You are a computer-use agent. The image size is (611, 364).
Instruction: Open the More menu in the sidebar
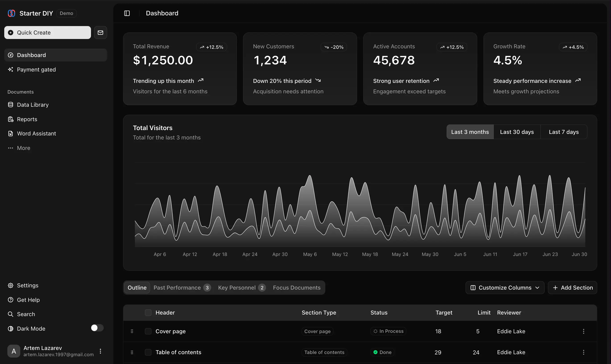(x=23, y=148)
